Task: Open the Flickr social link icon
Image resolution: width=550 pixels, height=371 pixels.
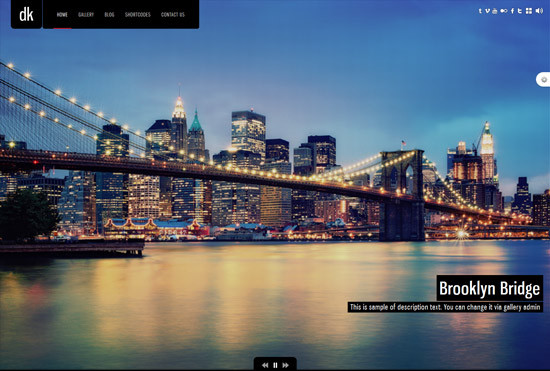Action: (504, 11)
